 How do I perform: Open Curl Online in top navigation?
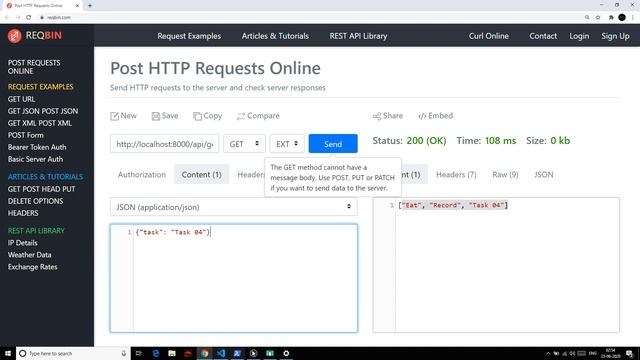click(489, 36)
